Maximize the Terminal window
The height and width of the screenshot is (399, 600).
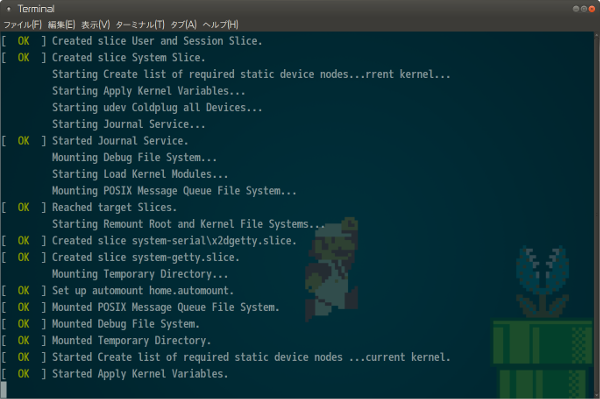(x=584, y=9)
